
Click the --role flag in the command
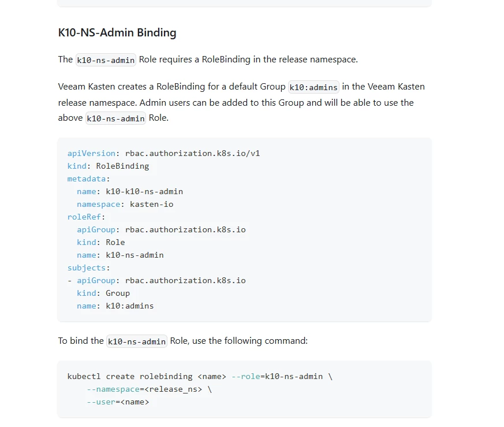[245, 377]
